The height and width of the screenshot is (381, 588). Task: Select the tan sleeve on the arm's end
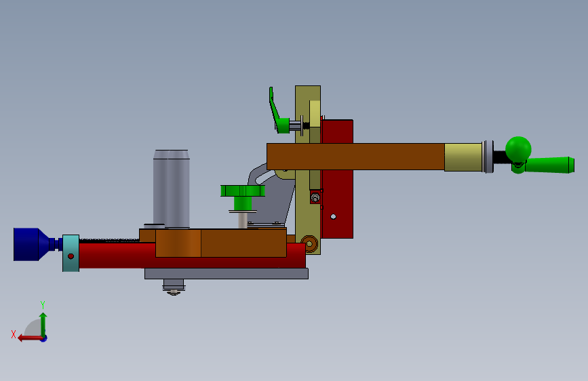(x=463, y=157)
